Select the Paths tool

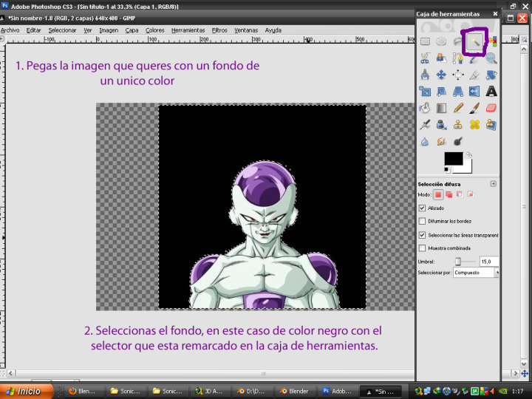click(457, 58)
